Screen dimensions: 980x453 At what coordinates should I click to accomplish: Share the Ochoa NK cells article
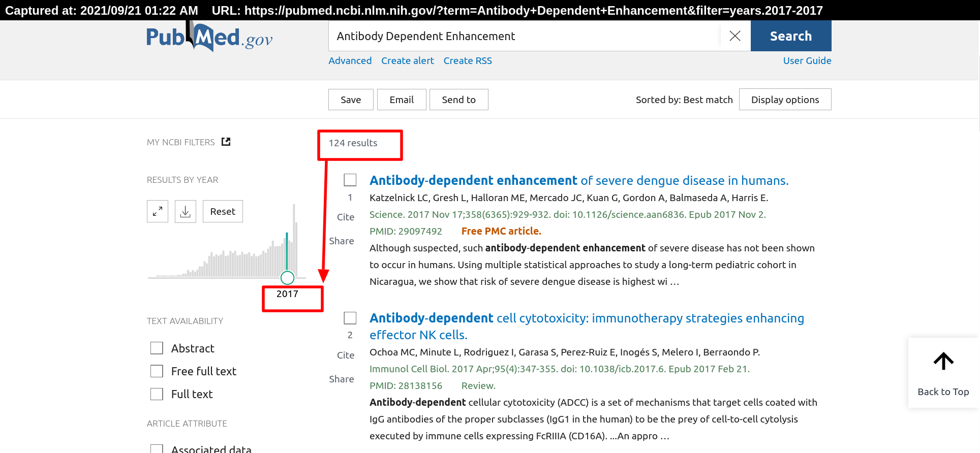tap(342, 379)
